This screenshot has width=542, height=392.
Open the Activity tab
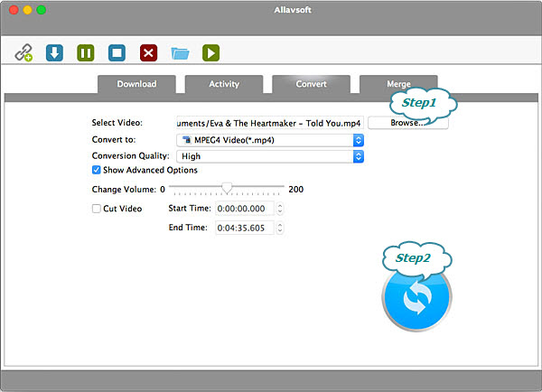224,84
